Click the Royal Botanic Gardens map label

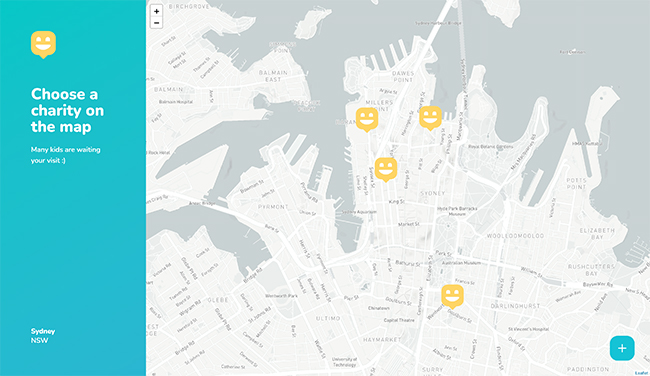coord(490,147)
